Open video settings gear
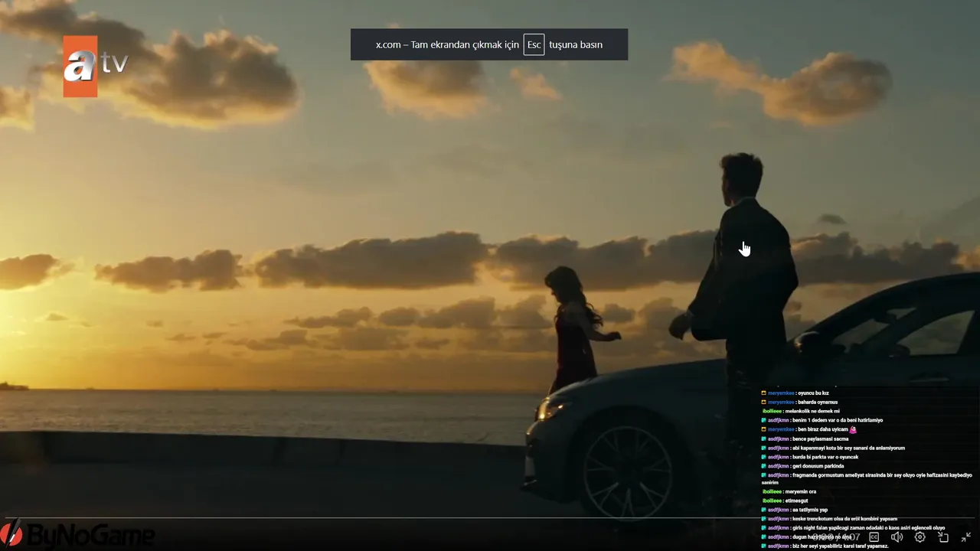The width and height of the screenshot is (980, 551). [920, 537]
